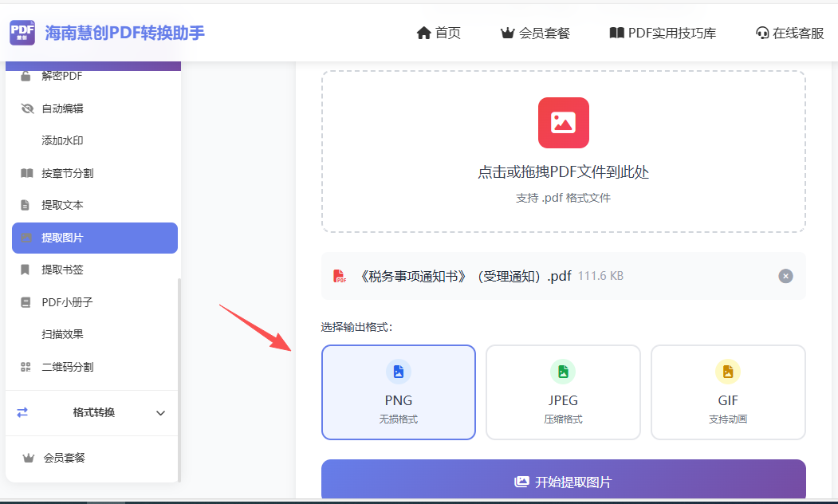Click the open book icon beside PDF实用技巧库
The image size is (838, 504).
(617, 33)
